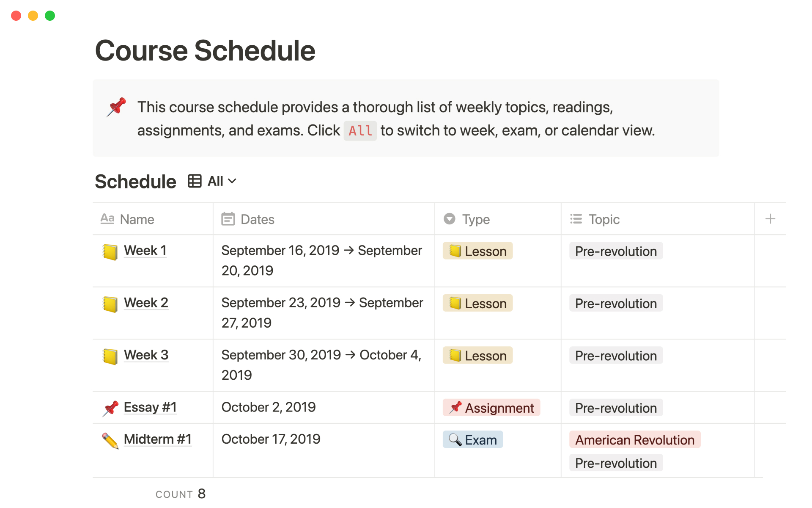812x508 pixels.
Task: Open the Type column header menu
Action: 476,219
